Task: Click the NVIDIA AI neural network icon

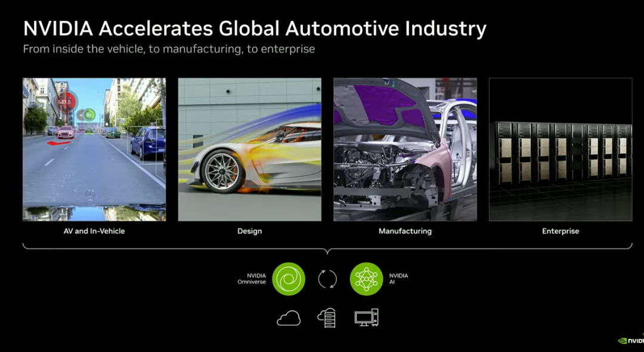Action: [366, 279]
